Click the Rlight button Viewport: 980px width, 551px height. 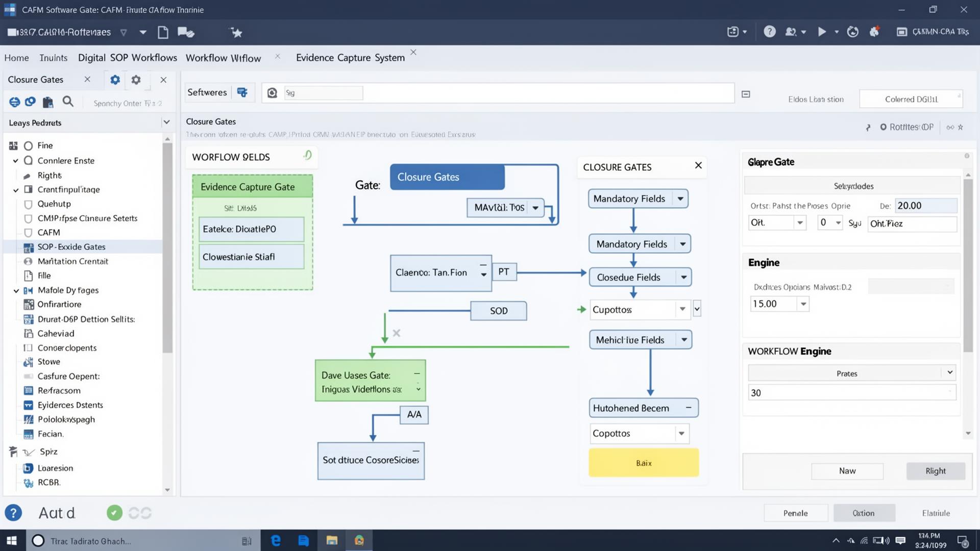[x=936, y=471]
